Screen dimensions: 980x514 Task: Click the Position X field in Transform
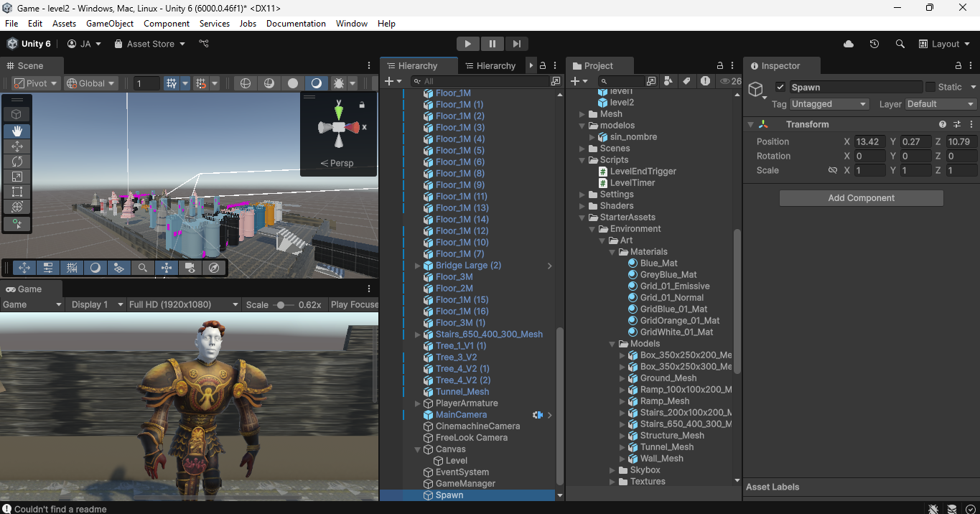[870, 141]
